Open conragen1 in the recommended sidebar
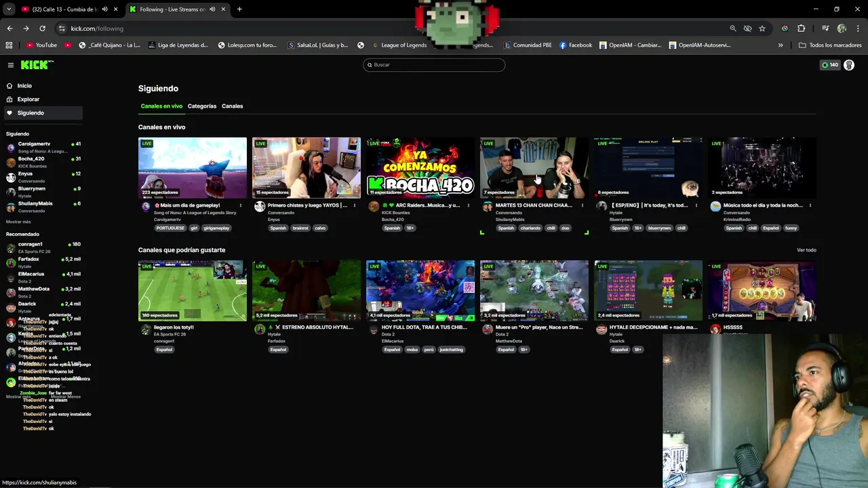Image resolution: width=868 pixels, height=488 pixels. [43, 247]
